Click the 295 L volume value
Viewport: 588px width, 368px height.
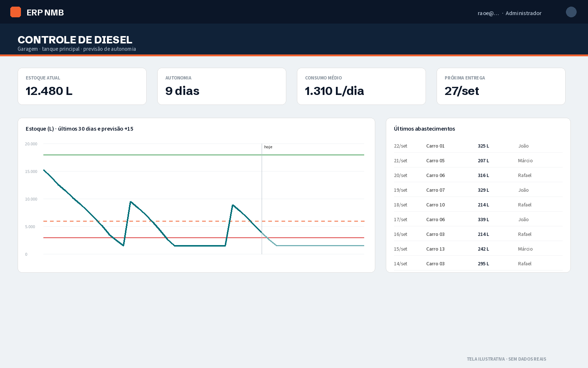483,264
